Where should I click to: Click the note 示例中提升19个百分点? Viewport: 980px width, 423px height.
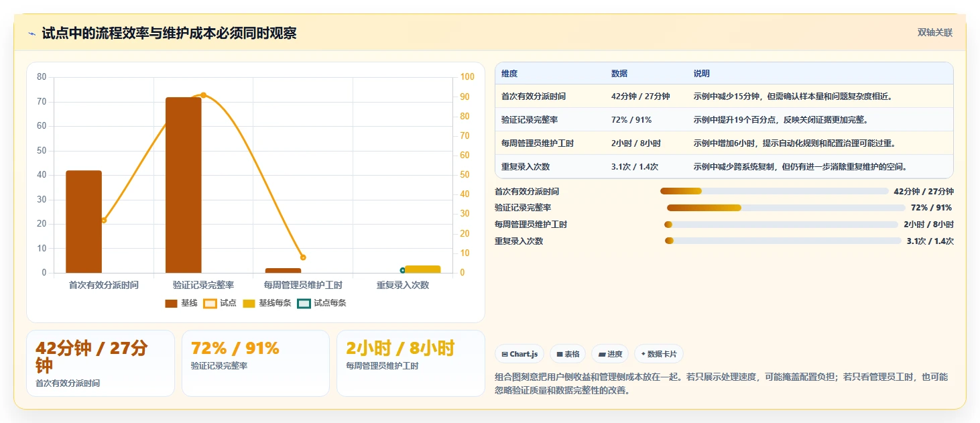click(x=781, y=120)
